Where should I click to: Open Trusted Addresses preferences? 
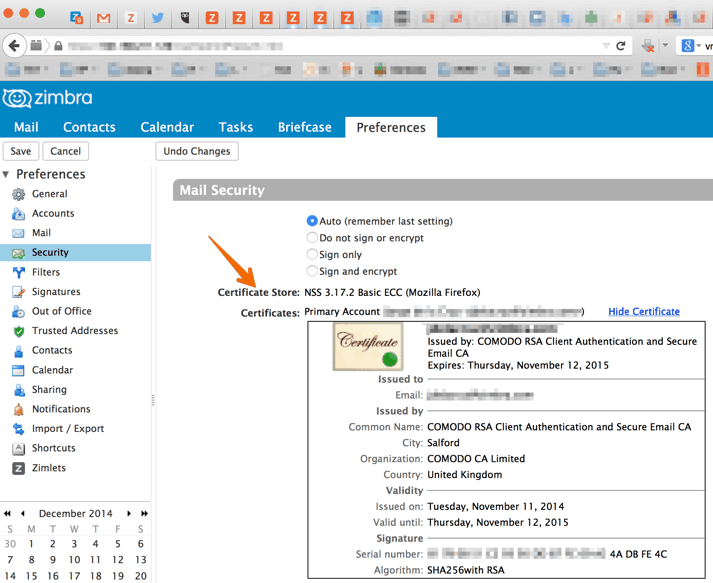tap(75, 331)
